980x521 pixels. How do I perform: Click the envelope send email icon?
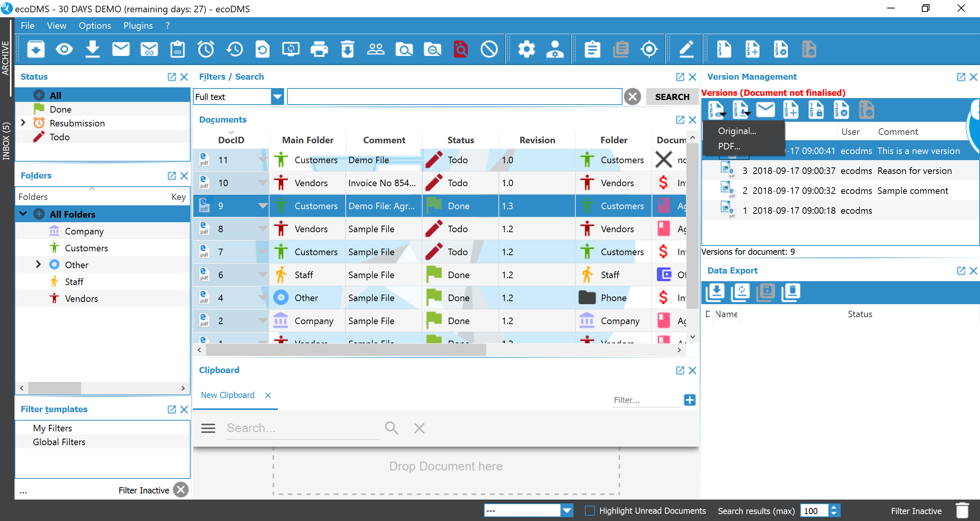click(121, 49)
